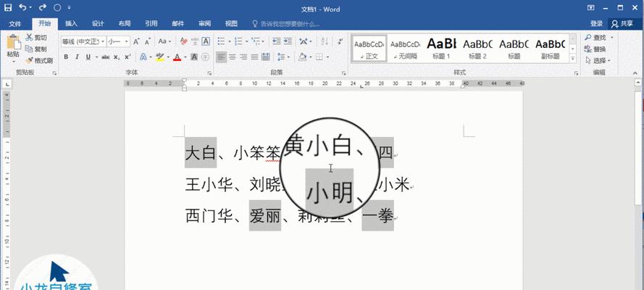Apply the 副标题 subtitle style

point(551,49)
